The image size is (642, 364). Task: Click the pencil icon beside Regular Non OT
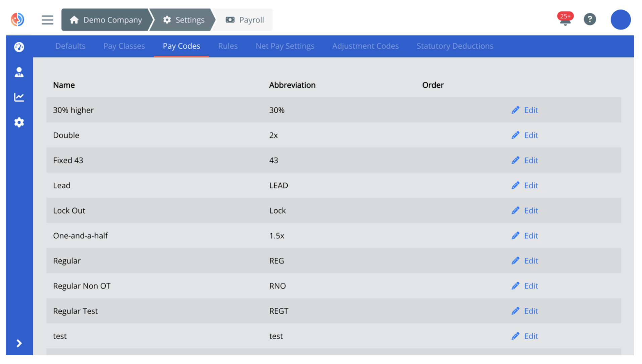click(x=516, y=286)
